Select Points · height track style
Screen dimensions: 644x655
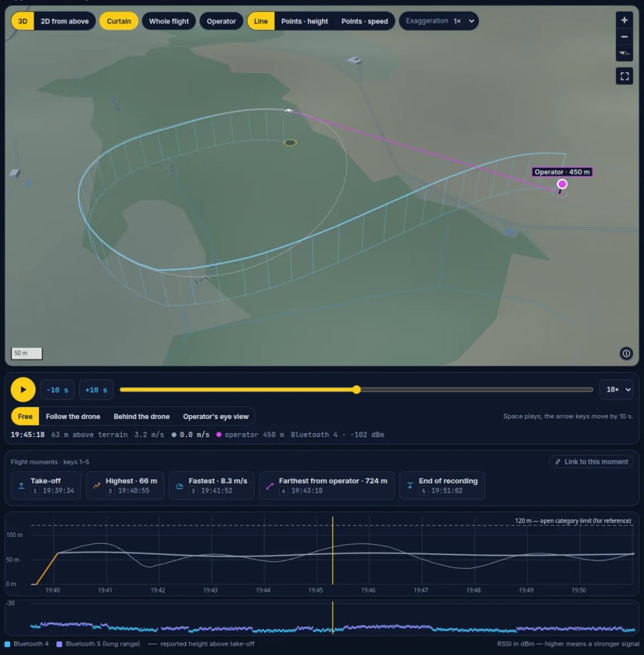coord(305,21)
